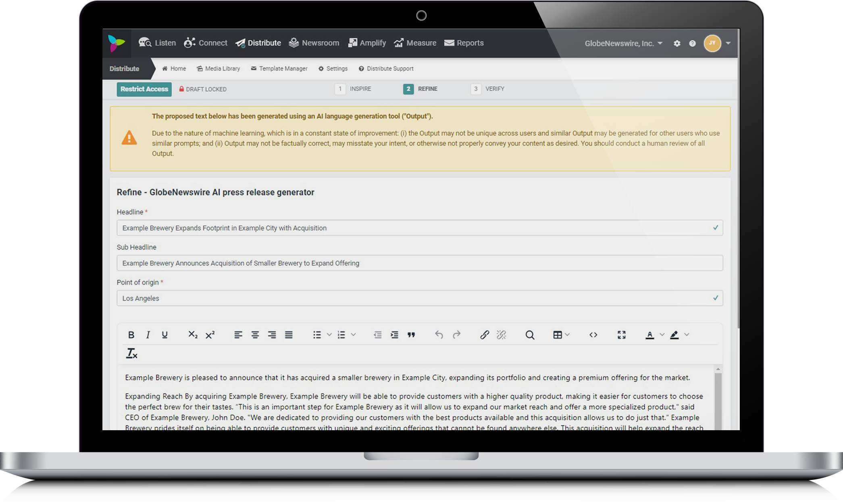Click the Draft Locked indicator
The image size is (843, 504).
tap(203, 89)
